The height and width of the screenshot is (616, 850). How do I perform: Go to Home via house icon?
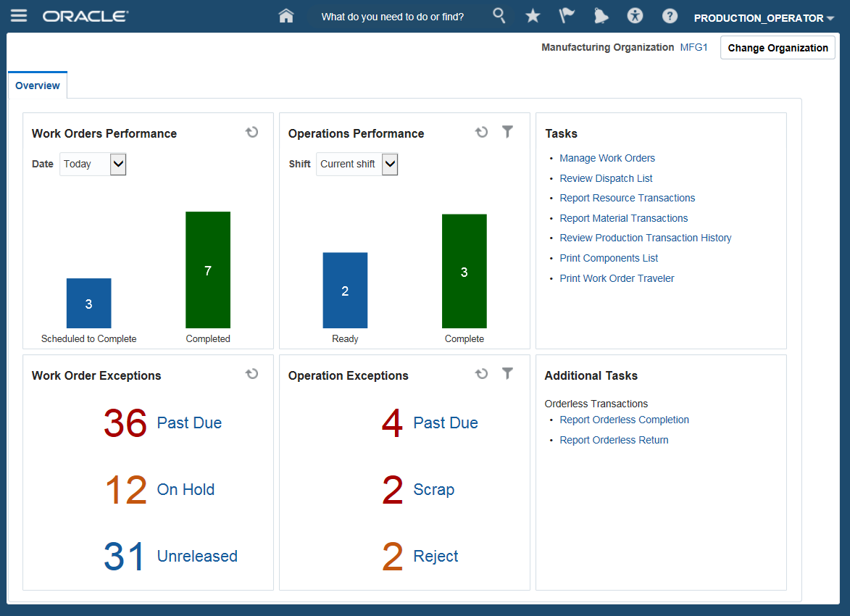point(286,16)
